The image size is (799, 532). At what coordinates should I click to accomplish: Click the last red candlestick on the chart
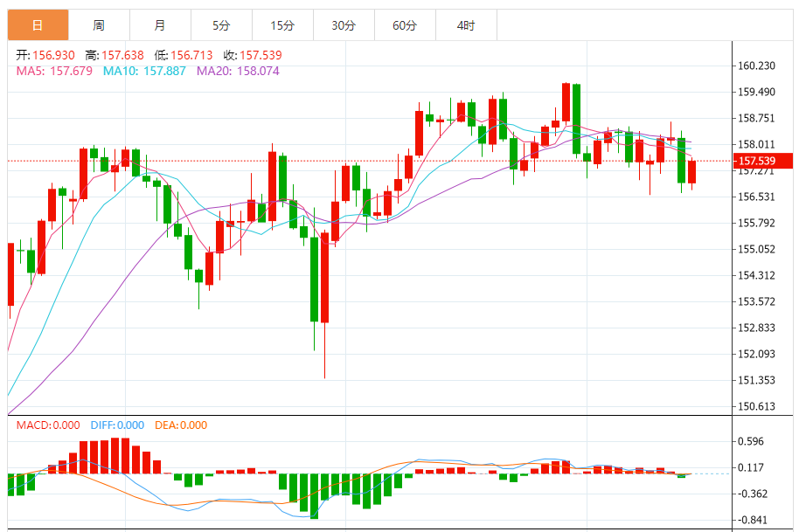pos(691,172)
